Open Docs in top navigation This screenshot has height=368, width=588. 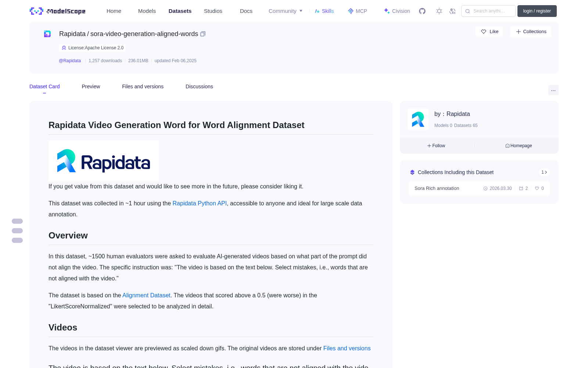click(246, 11)
